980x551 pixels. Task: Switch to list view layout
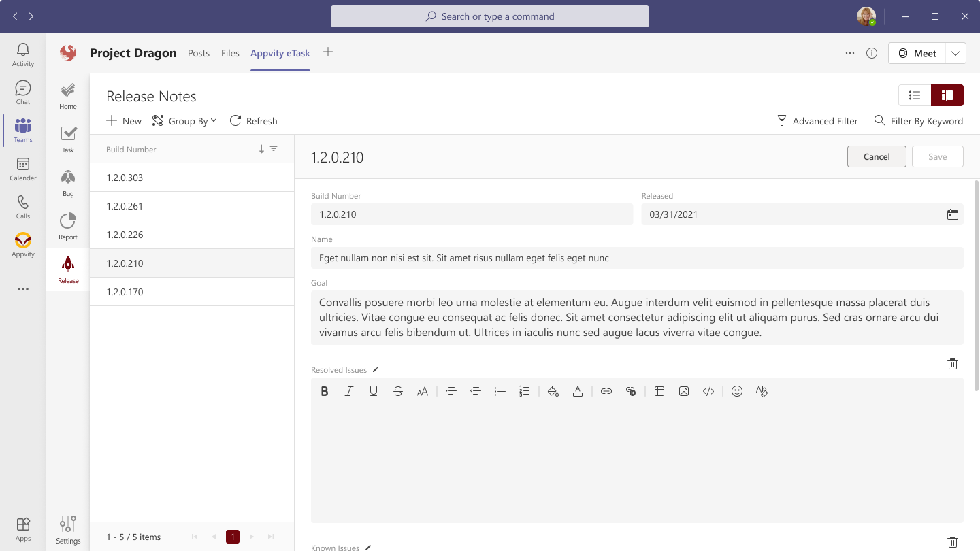point(914,95)
